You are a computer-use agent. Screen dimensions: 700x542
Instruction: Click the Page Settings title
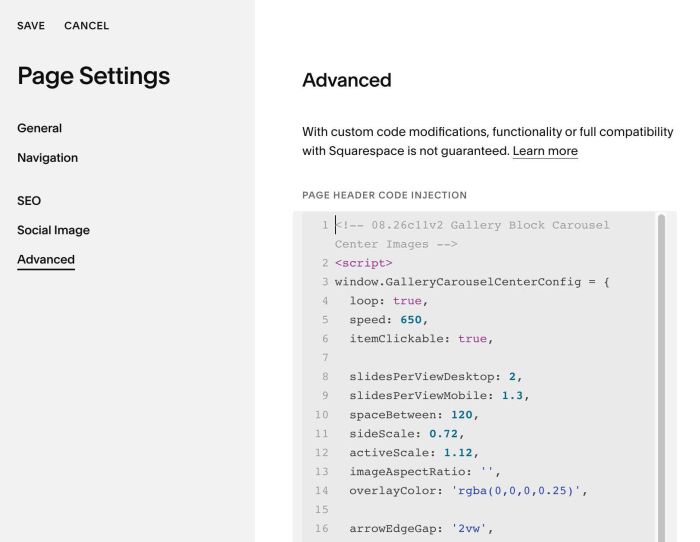click(94, 76)
